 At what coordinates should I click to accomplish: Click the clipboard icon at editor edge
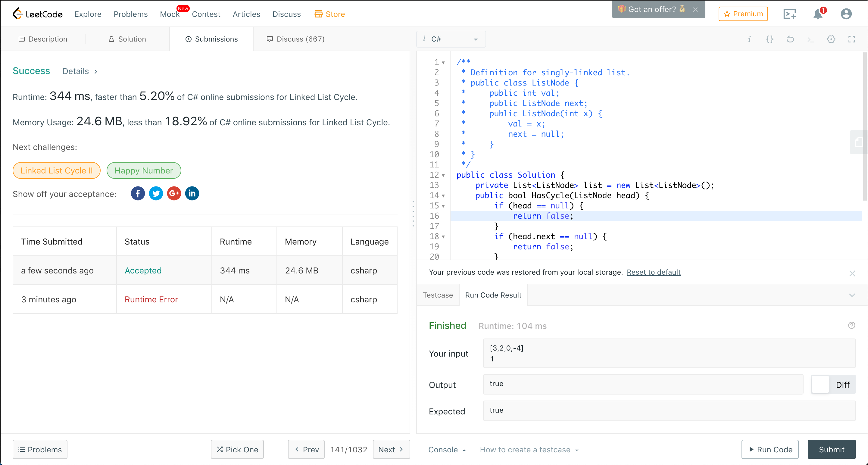(859, 142)
